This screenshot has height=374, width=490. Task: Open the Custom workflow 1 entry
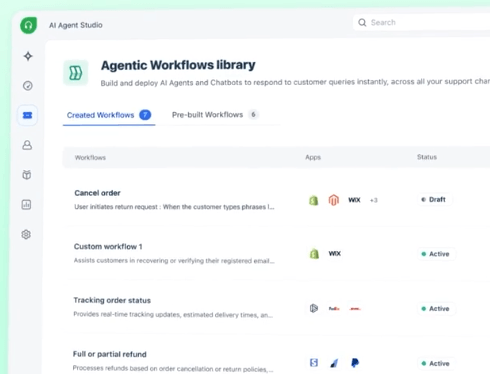click(108, 247)
